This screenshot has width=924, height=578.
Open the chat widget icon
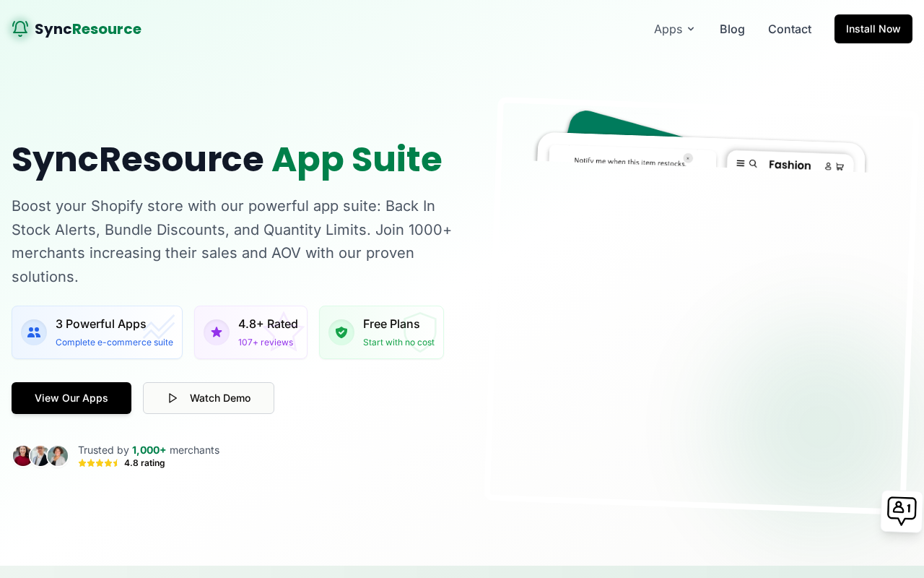[902, 512]
